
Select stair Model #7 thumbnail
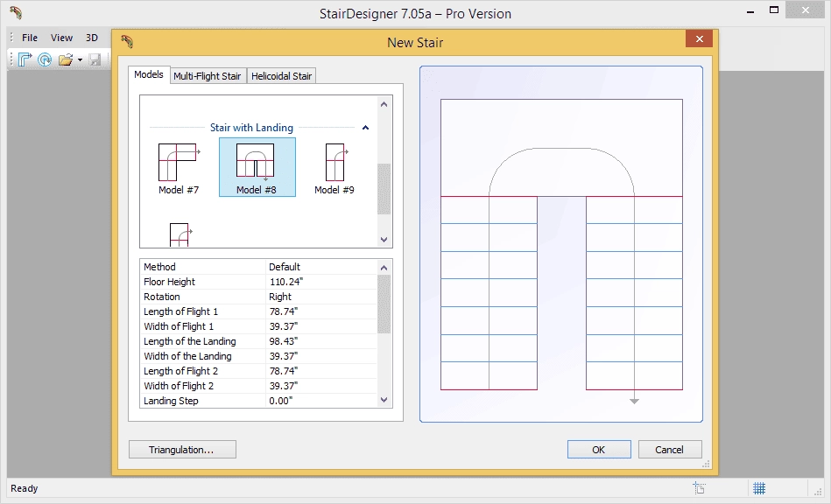point(179,168)
